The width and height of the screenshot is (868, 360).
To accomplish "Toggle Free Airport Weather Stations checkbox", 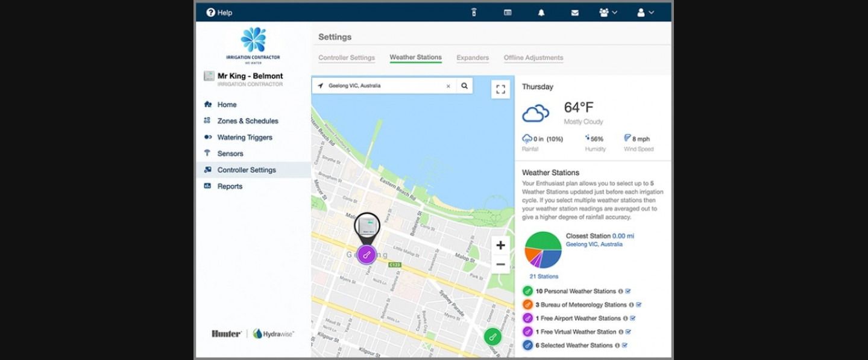I will coord(633,318).
